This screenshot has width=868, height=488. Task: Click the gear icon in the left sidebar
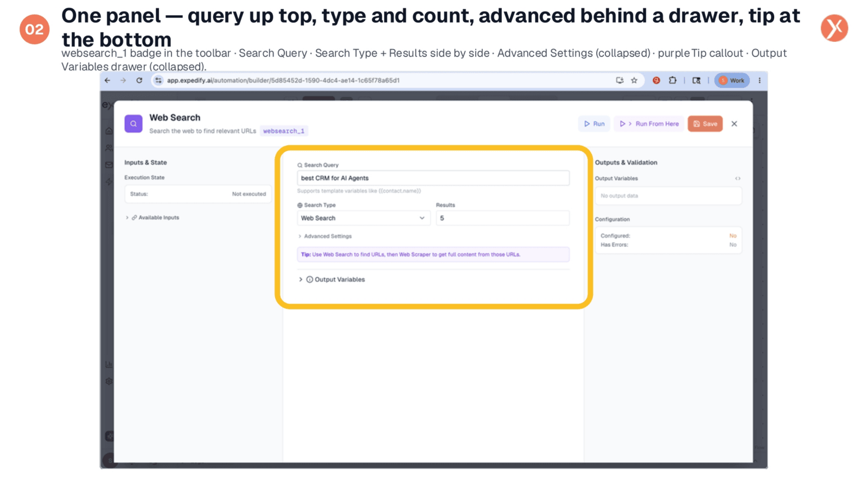pyautogui.click(x=108, y=381)
